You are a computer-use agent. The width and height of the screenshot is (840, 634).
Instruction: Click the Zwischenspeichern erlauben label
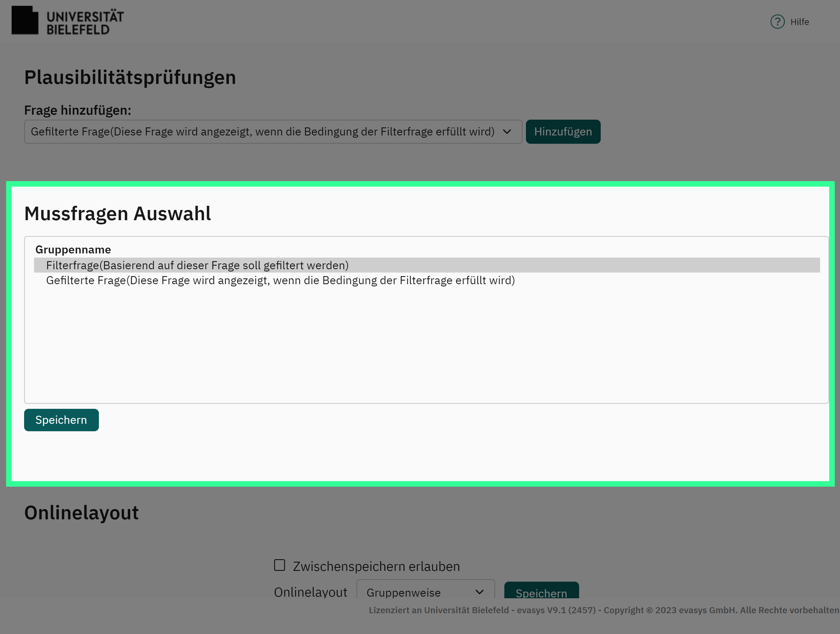376,566
